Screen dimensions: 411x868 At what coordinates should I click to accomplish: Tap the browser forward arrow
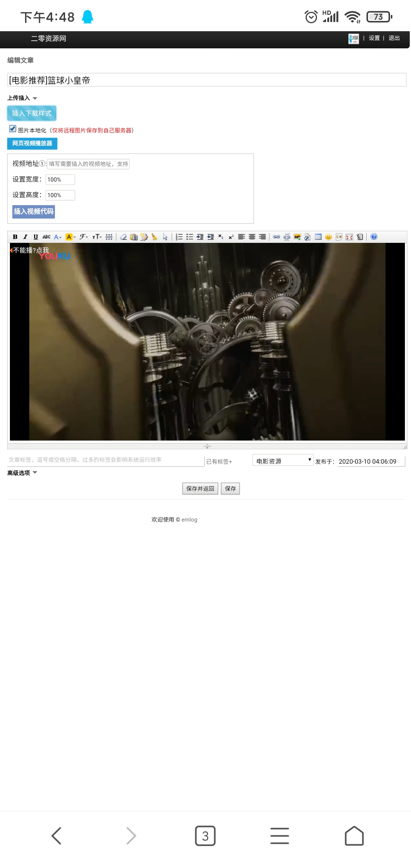pos(131,836)
